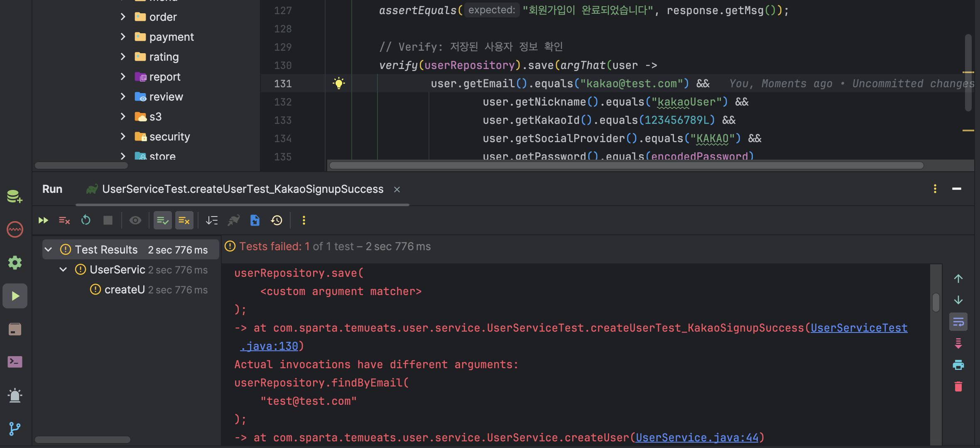Expand the payment folder
Viewport: 980px width, 448px height.
pyautogui.click(x=123, y=37)
